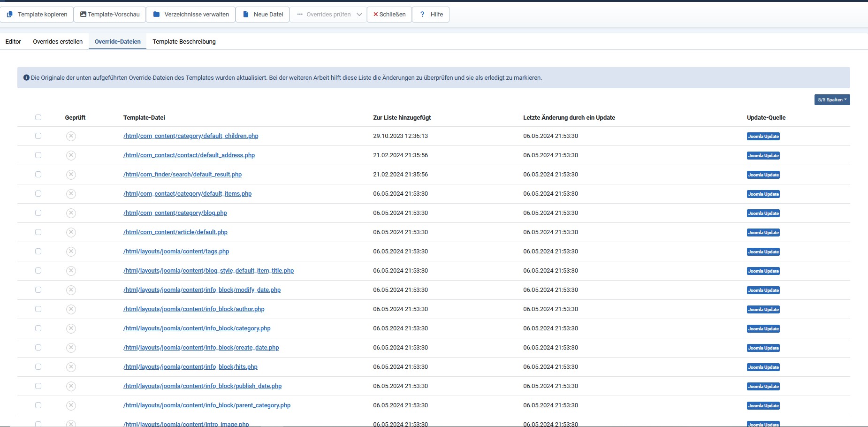Click the question mark Hilfe icon
Image resolution: width=868 pixels, height=427 pixels.
[422, 14]
